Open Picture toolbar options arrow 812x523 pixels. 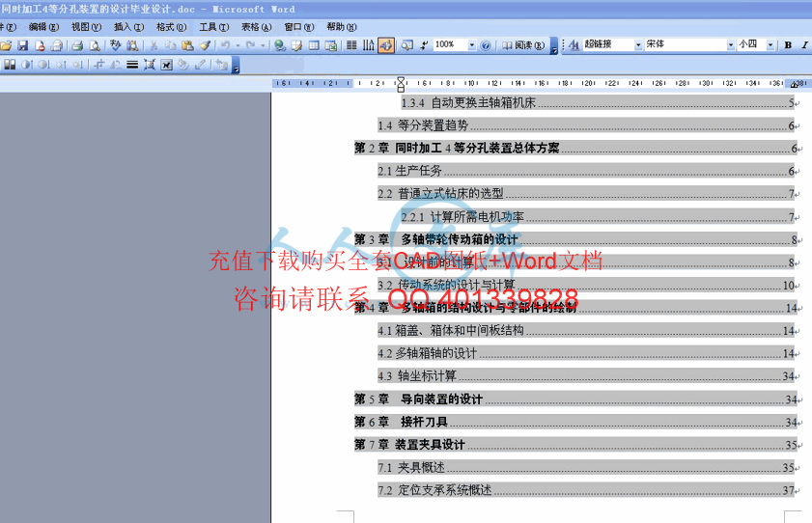236,66
